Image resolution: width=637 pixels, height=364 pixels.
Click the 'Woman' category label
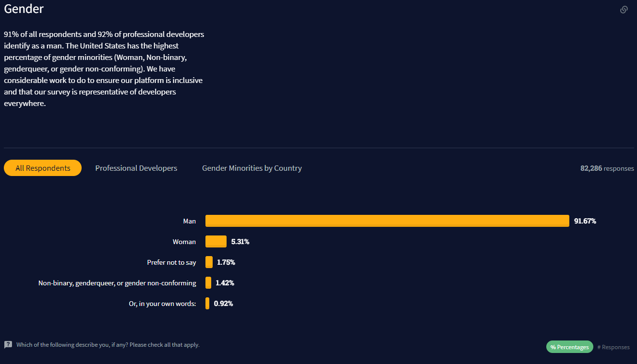(184, 242)
